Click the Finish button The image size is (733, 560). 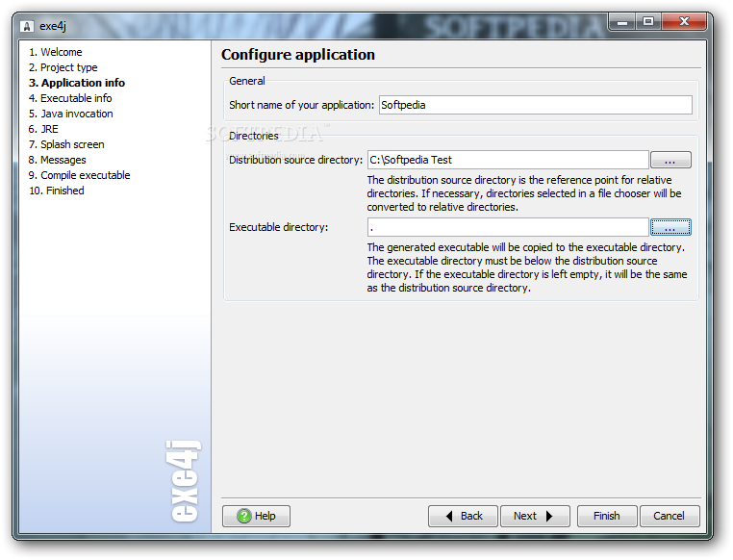pos(607,516)
